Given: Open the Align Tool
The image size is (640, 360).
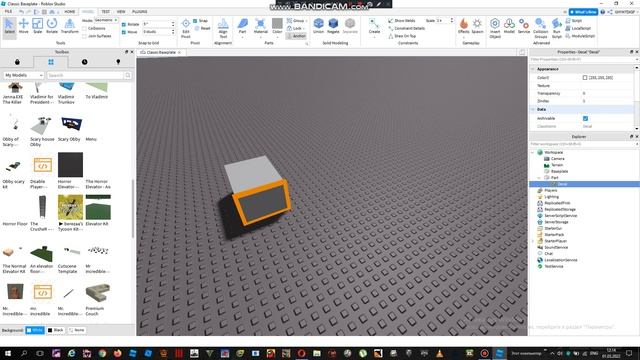Looking at the screenshot, I should click(223, 28).
